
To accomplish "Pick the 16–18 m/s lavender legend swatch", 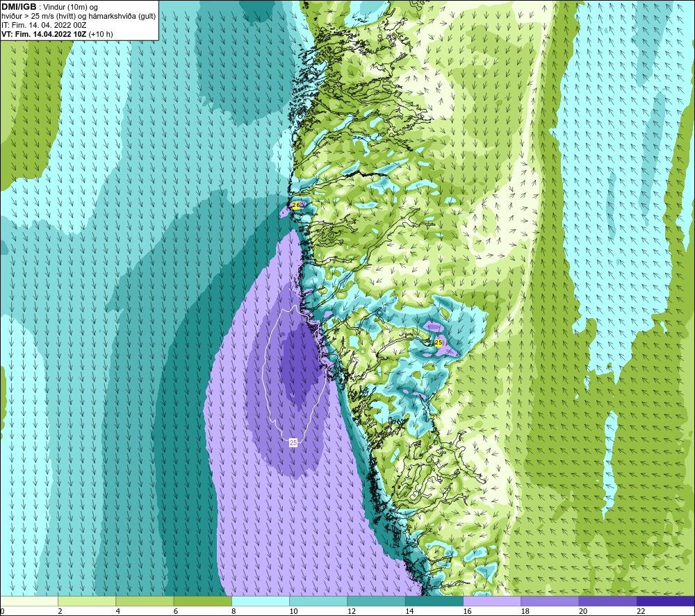I will [x=492, y=601].
